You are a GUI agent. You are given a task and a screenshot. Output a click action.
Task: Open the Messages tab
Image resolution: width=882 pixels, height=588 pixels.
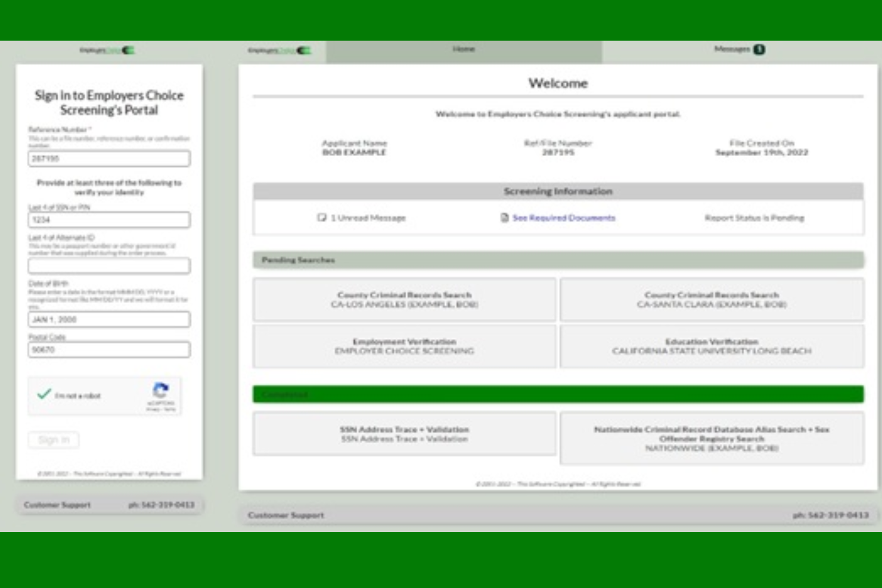pos(739,51)
